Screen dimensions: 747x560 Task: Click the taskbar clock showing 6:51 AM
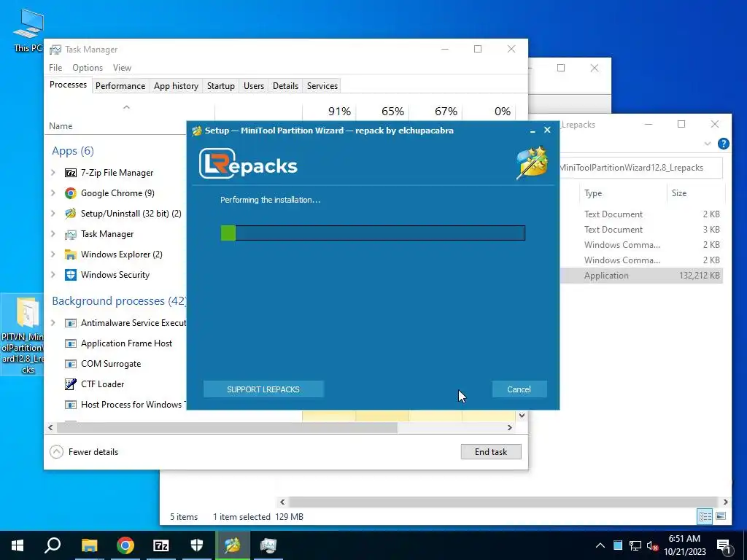(x=684, y=545)
